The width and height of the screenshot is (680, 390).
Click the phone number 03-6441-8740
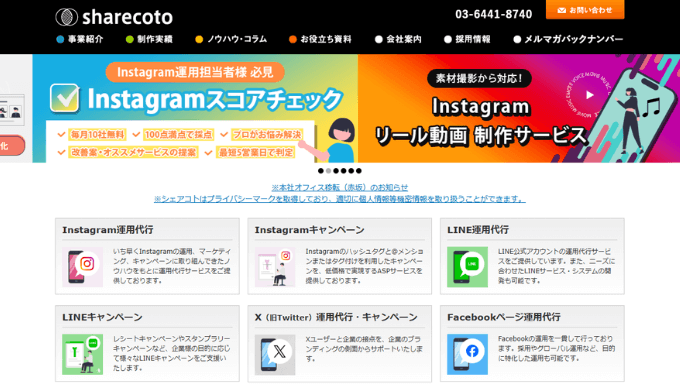coord(494,14)
